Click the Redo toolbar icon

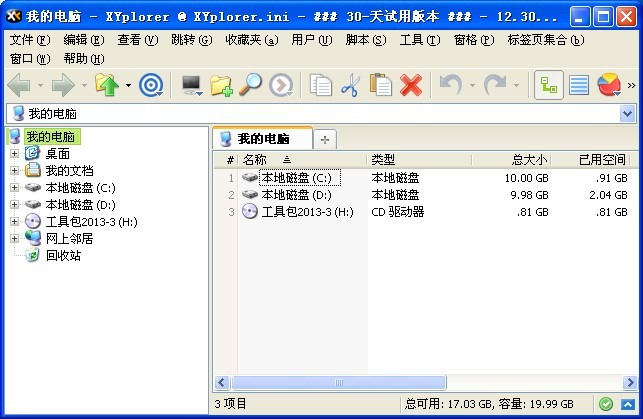pyautogui.click(x=495, y=85)
